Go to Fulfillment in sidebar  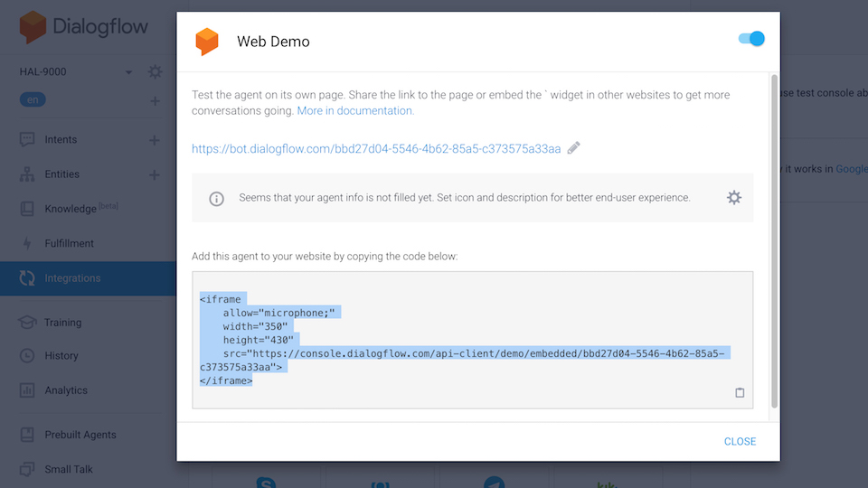click(69, 243)
